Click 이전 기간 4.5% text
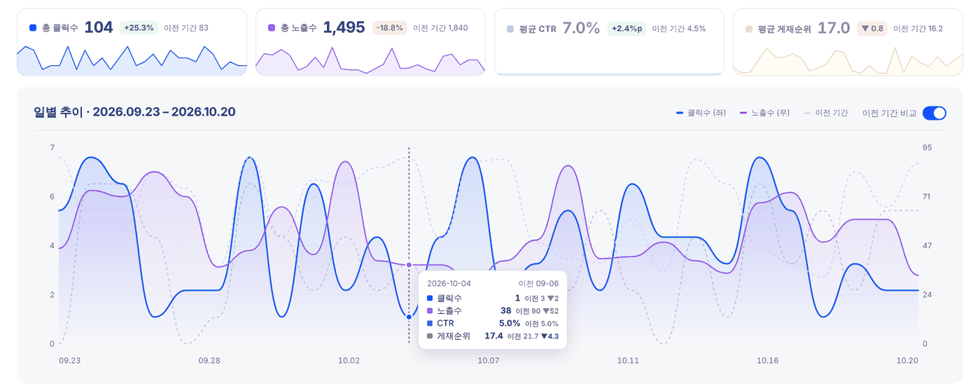 coord(678,29)
